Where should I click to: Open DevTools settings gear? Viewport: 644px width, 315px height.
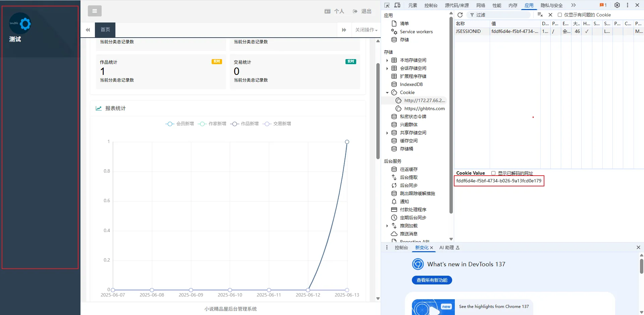pyautogui.click(x=617, y=5)
